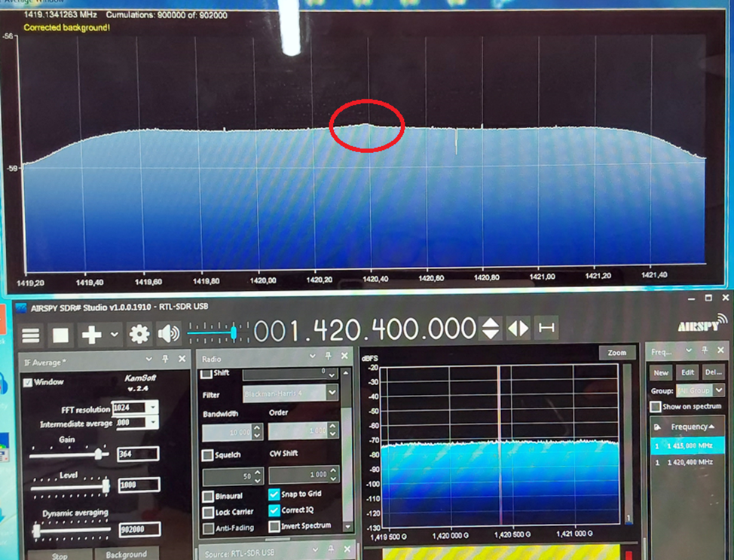Open the Filter type dropdown
This screenshot has height=560, width=734.
click(332, 392)
